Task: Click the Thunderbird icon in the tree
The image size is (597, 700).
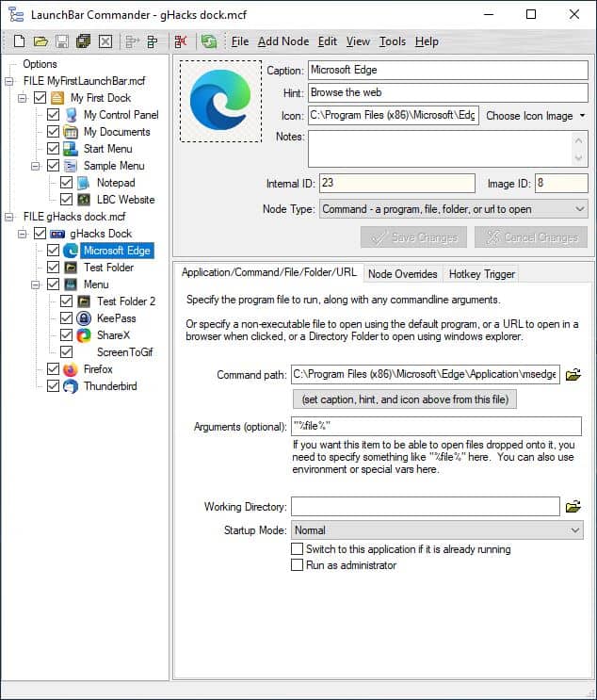Action: (x=71, y=386)
